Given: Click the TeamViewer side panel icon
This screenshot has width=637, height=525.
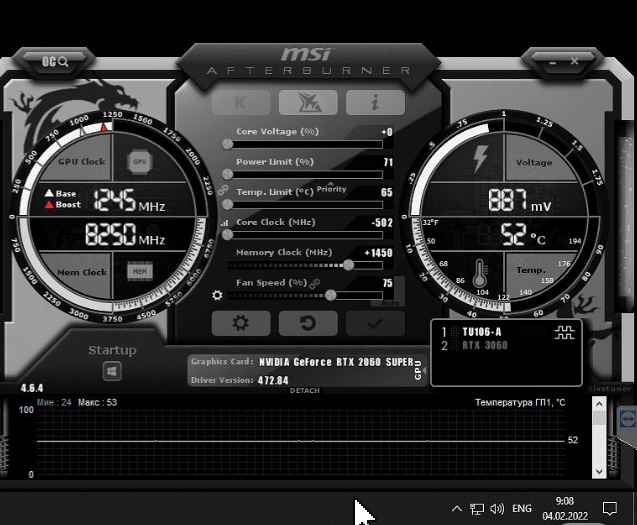Looking at the screenshot, I should [x=628, y=419].
